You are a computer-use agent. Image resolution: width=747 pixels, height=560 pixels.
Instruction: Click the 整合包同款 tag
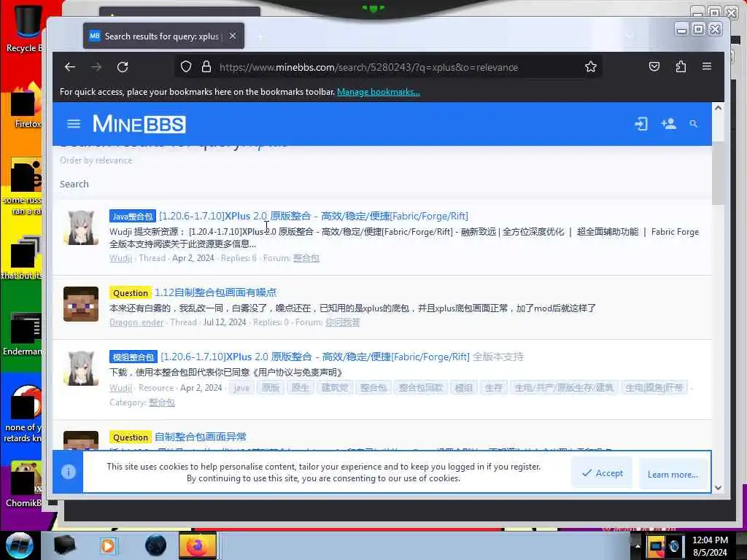click(421, 388)
